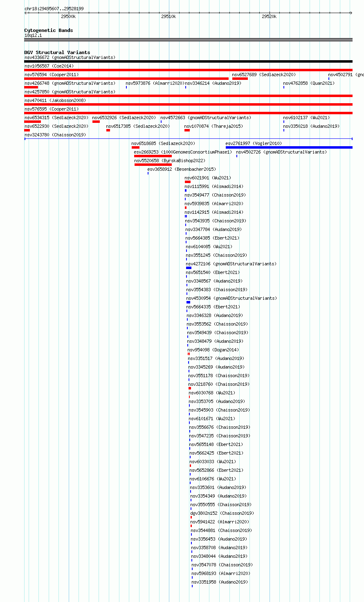
Task: Open nsv4762858 (Quan2021) variant
Action: click(309, 83)
